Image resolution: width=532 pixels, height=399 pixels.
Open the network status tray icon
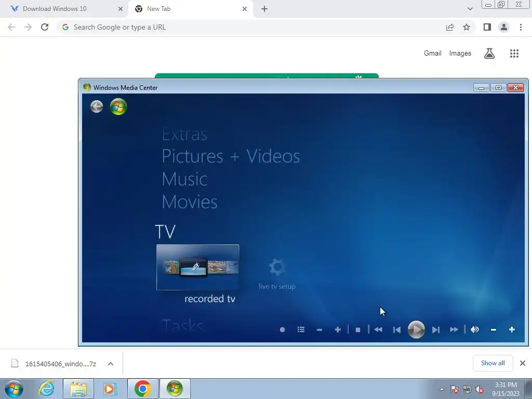pos(467,389)
